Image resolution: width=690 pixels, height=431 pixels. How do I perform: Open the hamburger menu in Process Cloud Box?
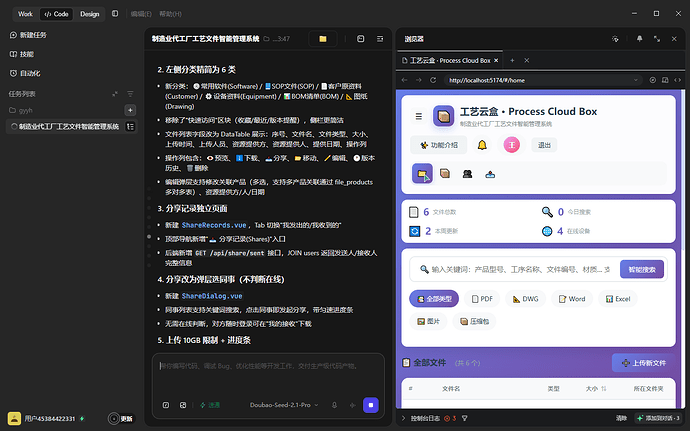[x=418, y=117]
